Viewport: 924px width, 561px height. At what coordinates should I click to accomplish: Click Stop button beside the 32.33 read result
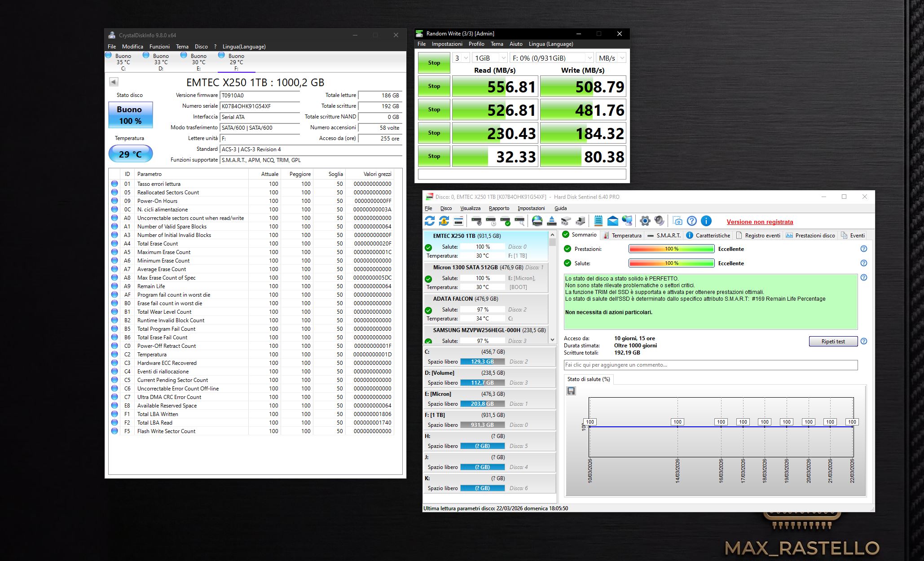pos(434,156)
